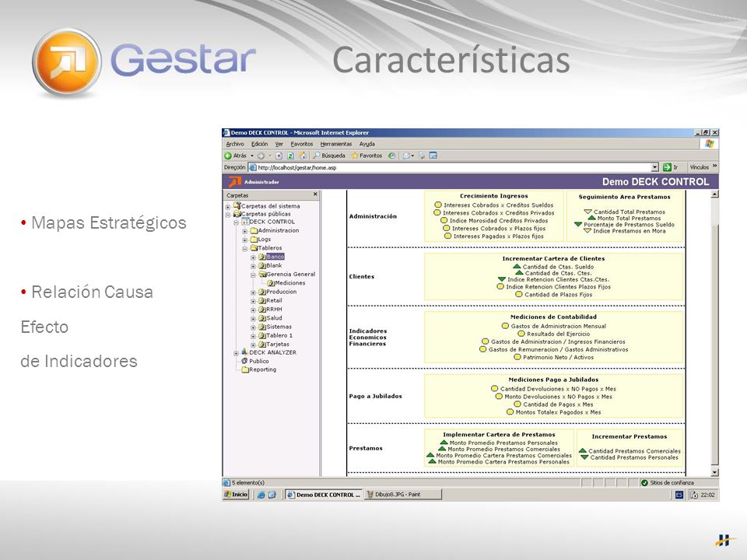
Task: Click the Gestar orange arrow logo in purple header
Action: (x=235, y=181)
